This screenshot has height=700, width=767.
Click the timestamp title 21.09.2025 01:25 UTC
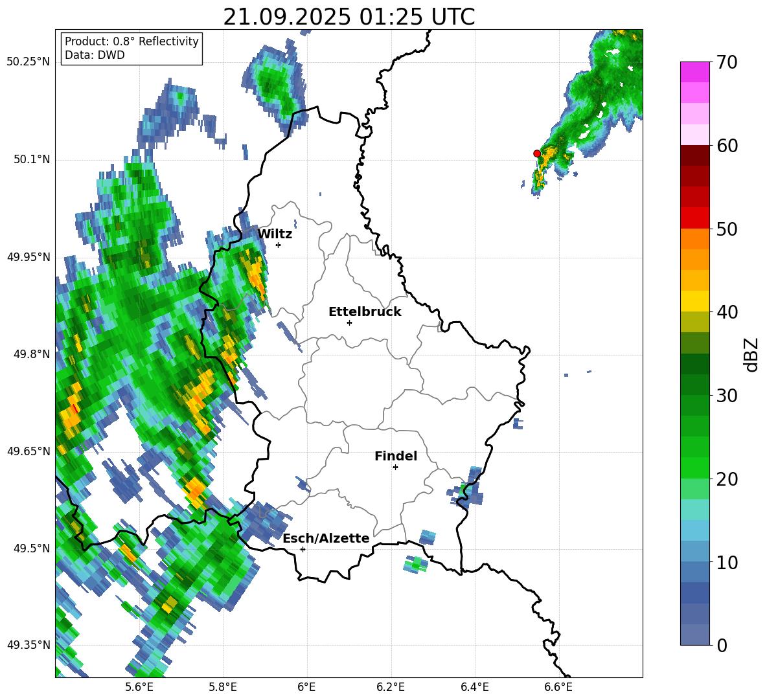[x=349, y=17]
